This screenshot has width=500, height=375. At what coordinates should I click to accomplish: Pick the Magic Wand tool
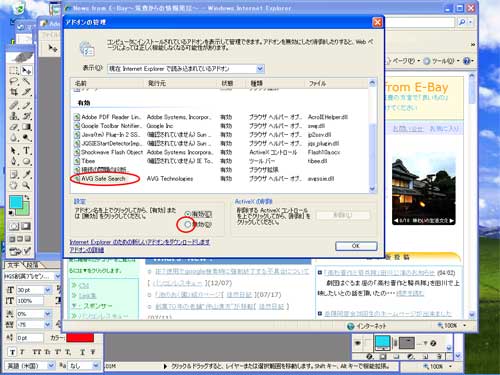coord(26,81)
